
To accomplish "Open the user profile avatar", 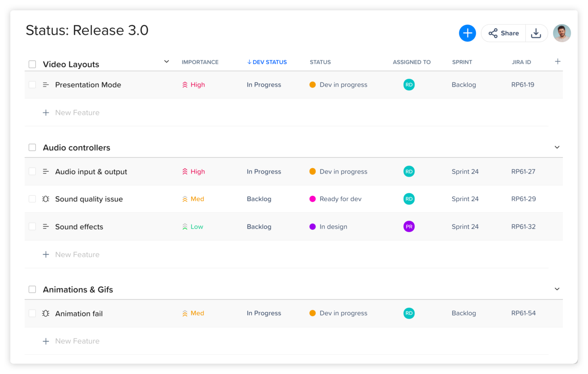I will [562, 33].
